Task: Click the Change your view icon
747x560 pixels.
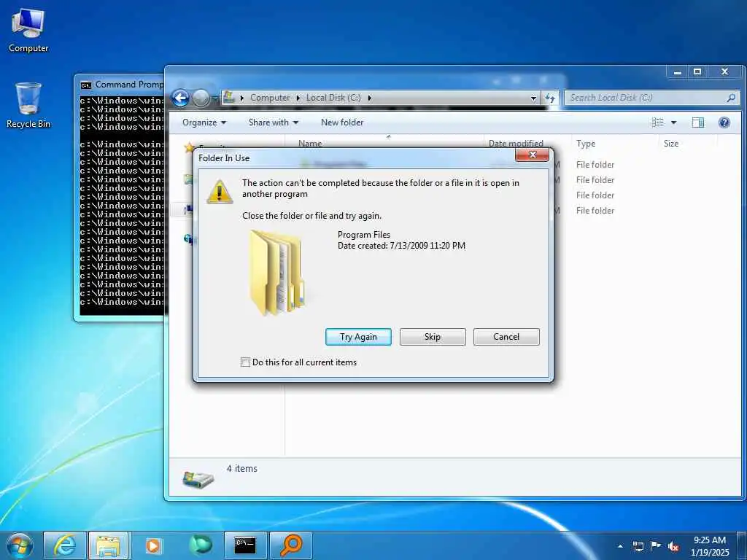Action: pyautogui.click(x=658, y=122)
